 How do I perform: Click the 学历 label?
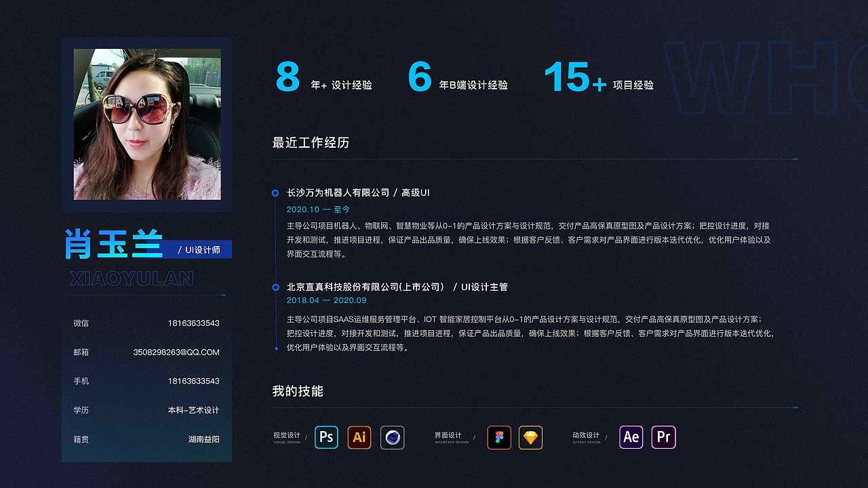coord(81,410)
